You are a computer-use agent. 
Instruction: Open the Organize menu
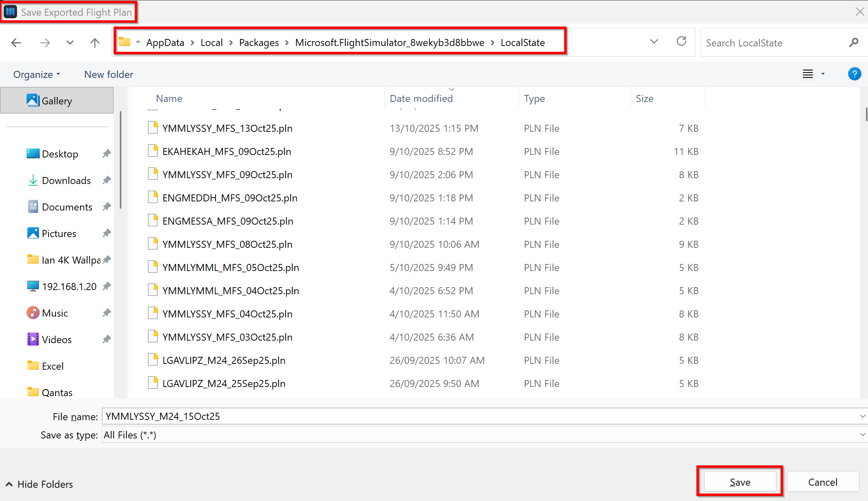(x=36, y=75)
